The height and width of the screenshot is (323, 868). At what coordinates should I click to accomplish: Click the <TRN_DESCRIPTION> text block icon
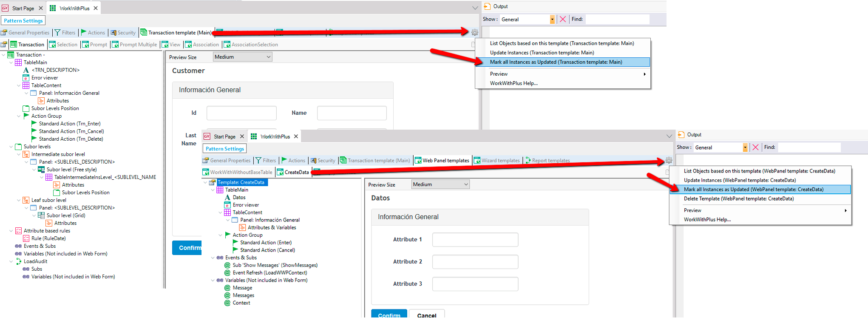pyautogui.click(x=26, y=70)
